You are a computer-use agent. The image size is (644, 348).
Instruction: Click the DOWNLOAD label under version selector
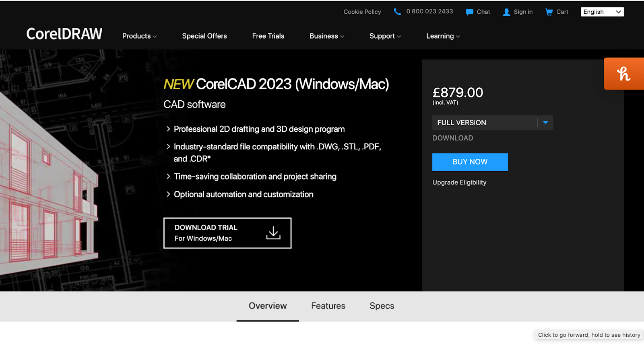453,138
